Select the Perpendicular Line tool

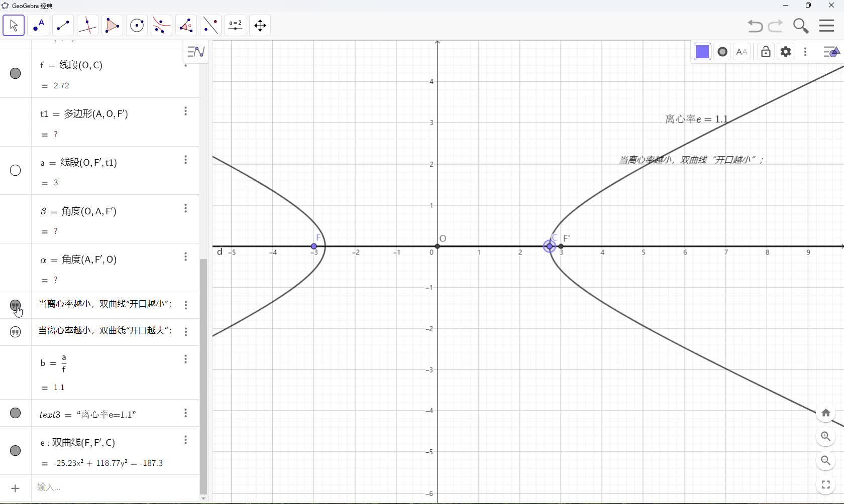coord(87,26)
